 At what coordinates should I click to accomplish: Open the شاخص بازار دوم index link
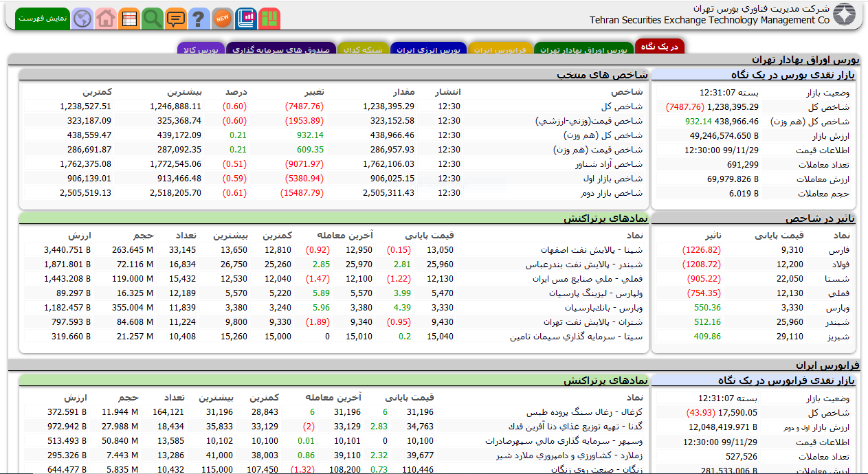tap(613, 193)
